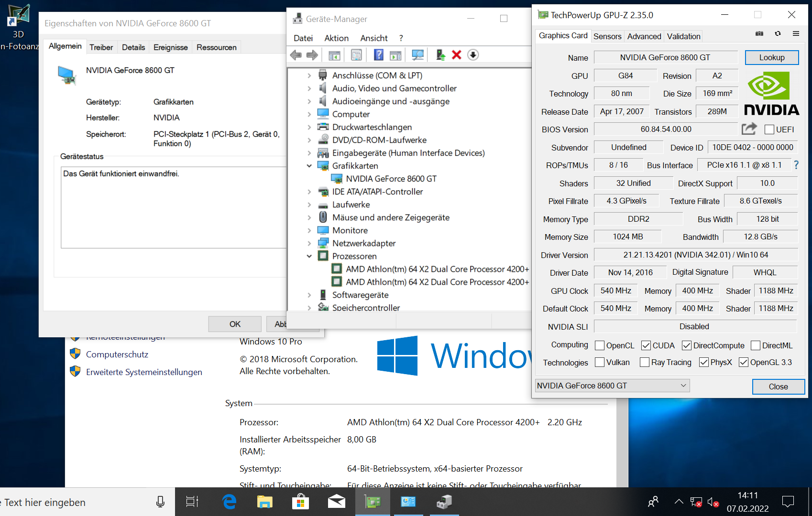
Task: Open the Advanced tab in GPU-Z
Action: coord(644,36)
